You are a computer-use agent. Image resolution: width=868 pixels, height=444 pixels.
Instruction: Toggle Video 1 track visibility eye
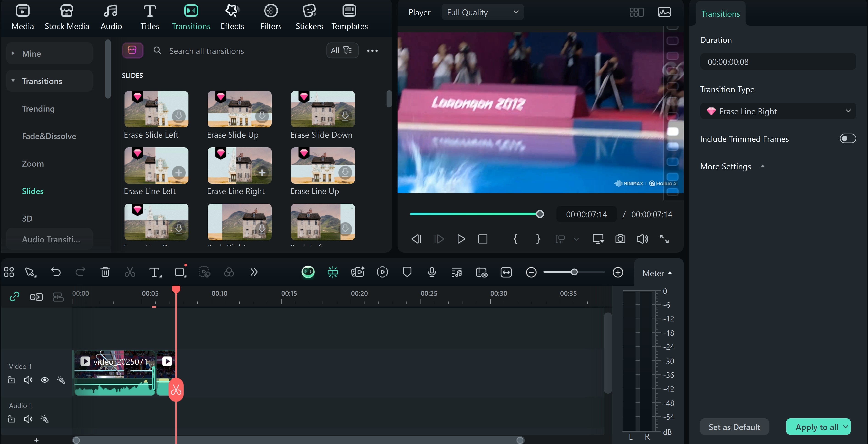(x=44, y=380)
